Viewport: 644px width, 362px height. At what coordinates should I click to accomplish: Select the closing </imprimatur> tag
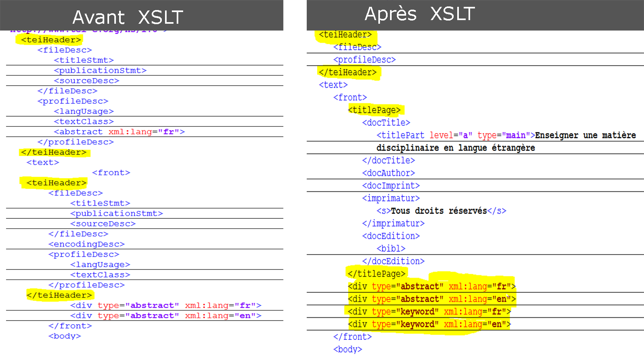pyautogui.click(x=393, y=224)
